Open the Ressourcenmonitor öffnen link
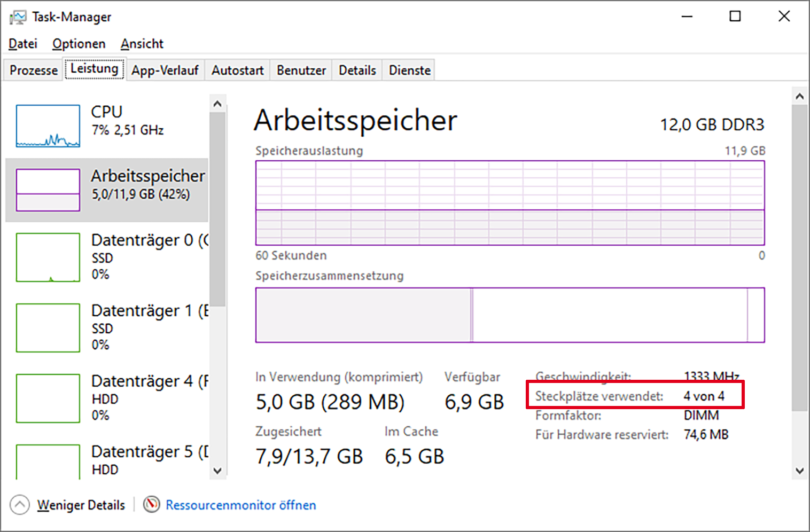This screenshot has height=532, width=810. 240,505
